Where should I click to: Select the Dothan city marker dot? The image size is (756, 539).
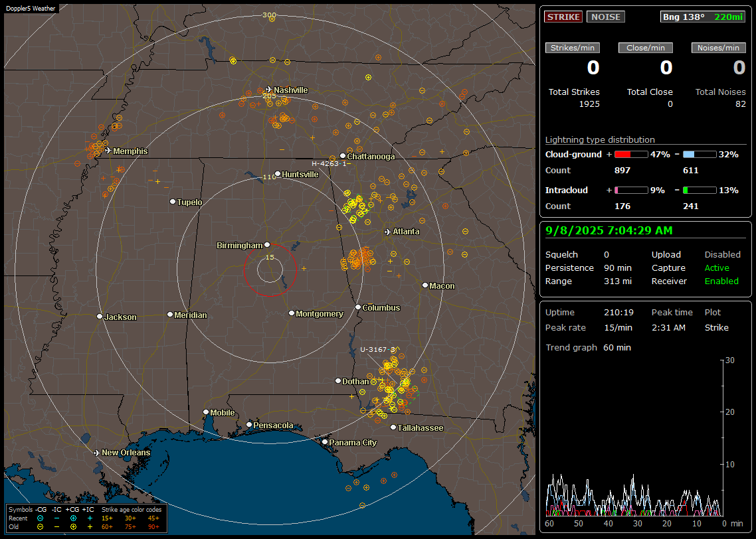point(338,380)
